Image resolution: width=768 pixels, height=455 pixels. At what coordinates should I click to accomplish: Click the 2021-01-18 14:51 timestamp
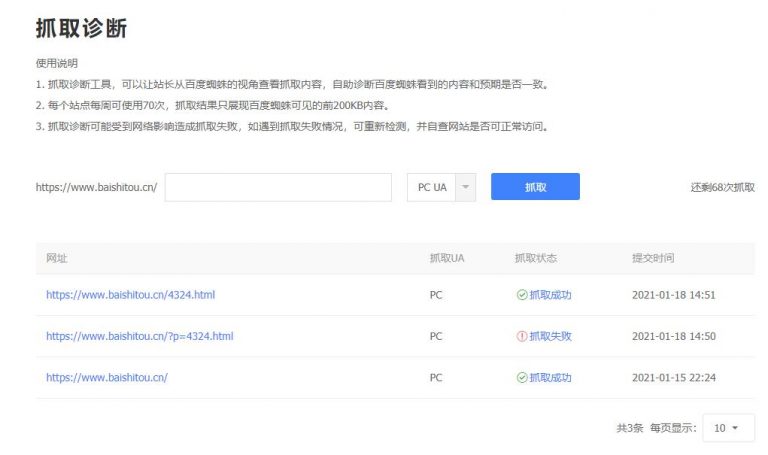point(673,295)
